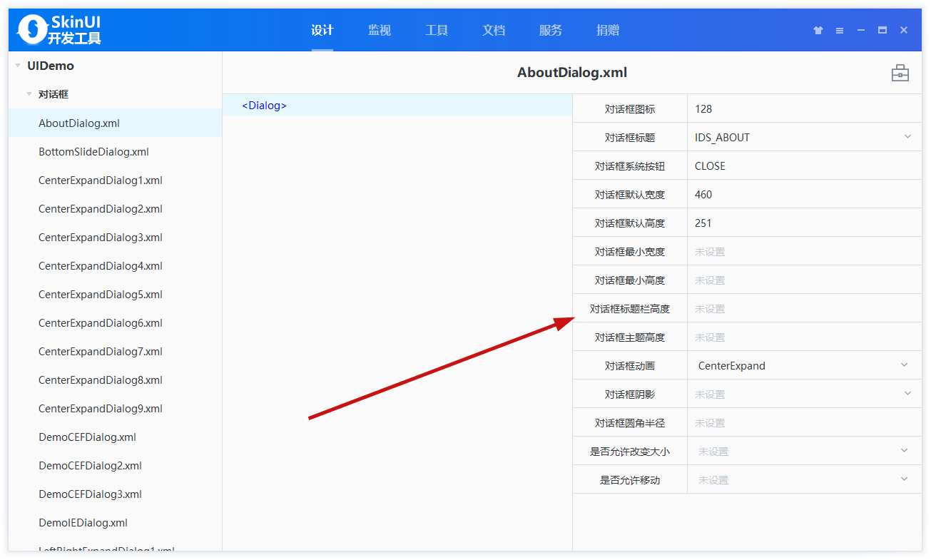
Task: Edit the 对话框默认高度 field 251
Action: 805,223
